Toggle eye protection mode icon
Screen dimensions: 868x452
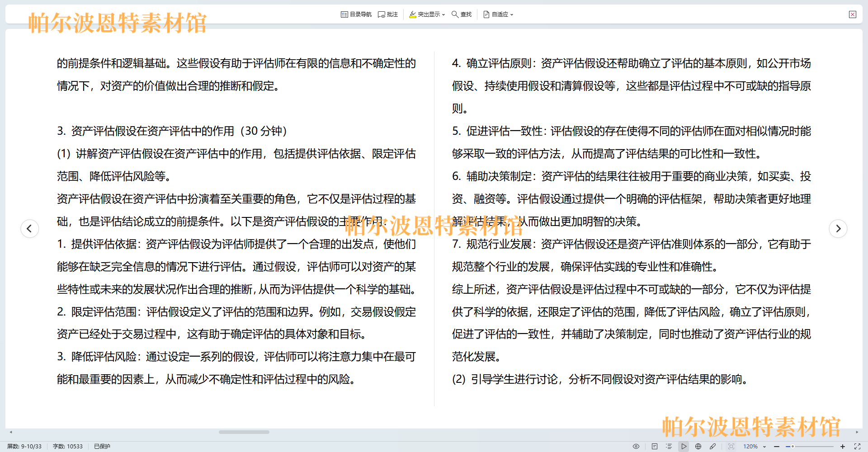click(636, 446)
